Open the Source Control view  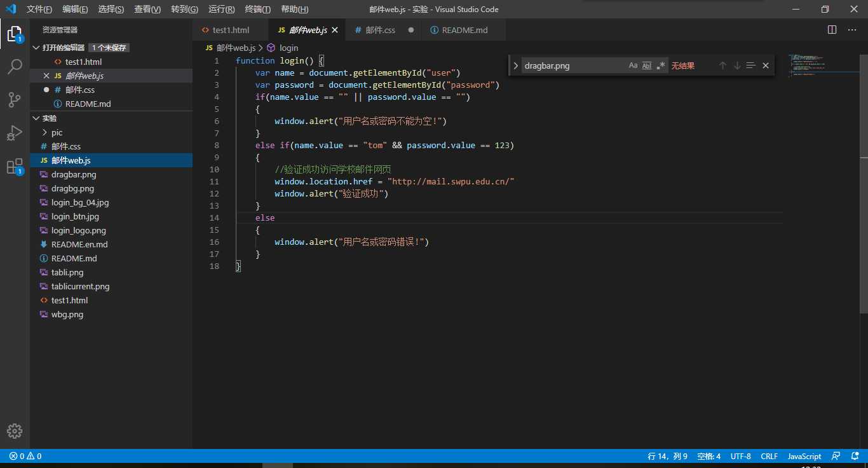tap(15, 100)
